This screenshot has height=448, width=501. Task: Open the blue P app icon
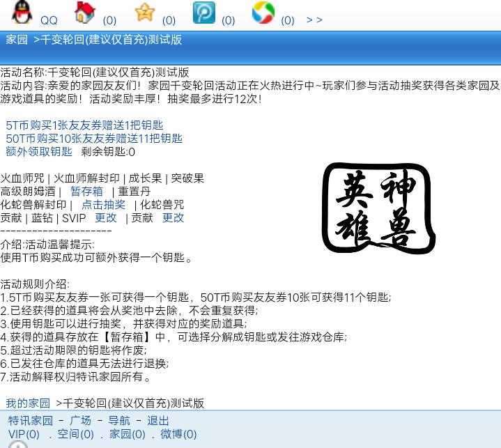click(203, 13)
